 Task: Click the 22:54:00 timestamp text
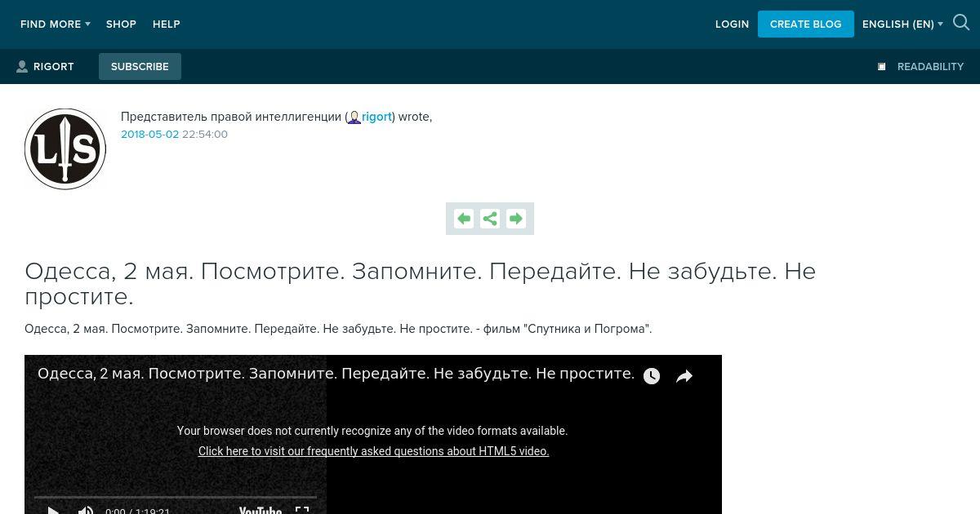pyautogui.click(x=205, y=135)
